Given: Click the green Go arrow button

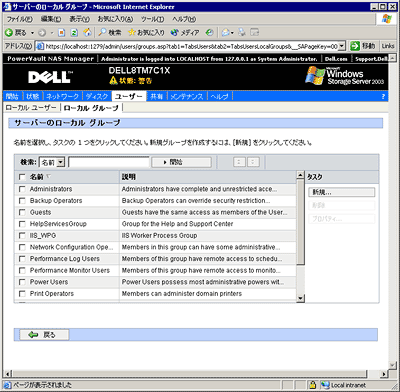Looking at the screenshot, I should 355,46.
